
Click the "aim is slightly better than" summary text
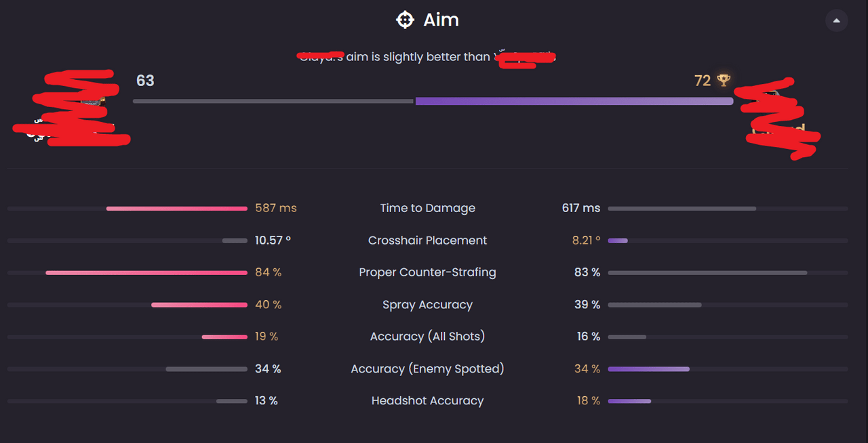(x=418, y=57)
